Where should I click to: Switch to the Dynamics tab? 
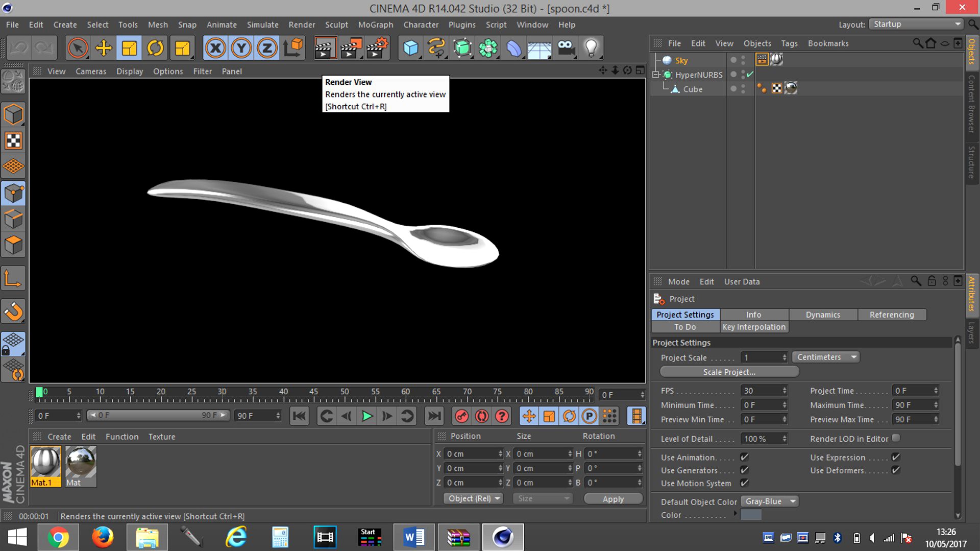click(x=823, y=315)
